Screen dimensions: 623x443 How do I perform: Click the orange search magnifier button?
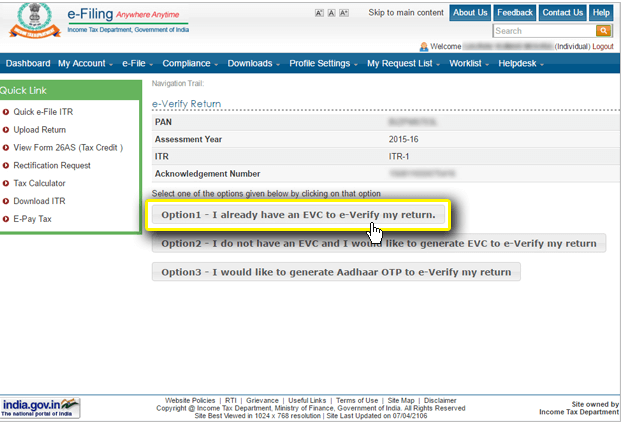point(603,31)
